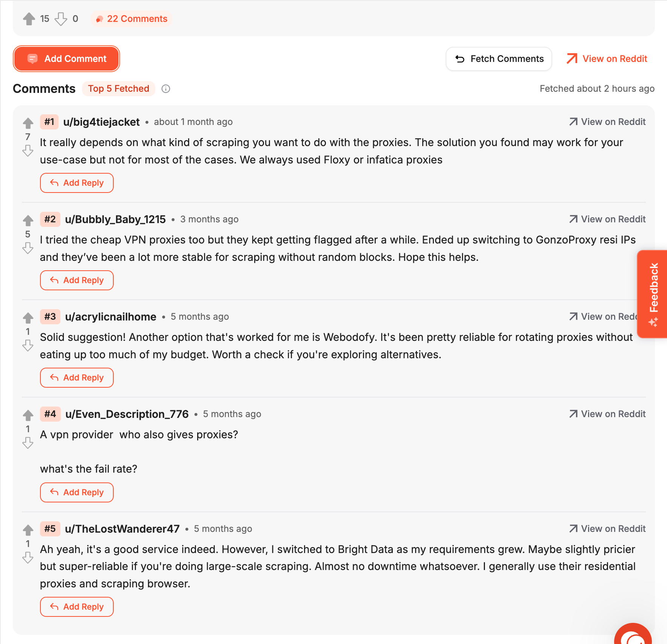Downvote u/Even_Description_776's comment

28,443
